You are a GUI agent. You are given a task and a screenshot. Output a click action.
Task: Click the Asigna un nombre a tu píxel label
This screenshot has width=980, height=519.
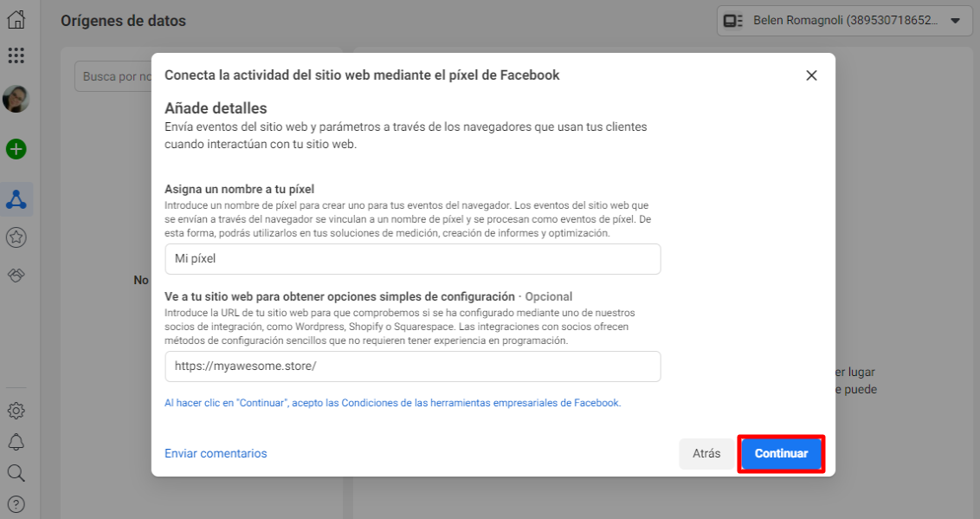tap(240, 189)
